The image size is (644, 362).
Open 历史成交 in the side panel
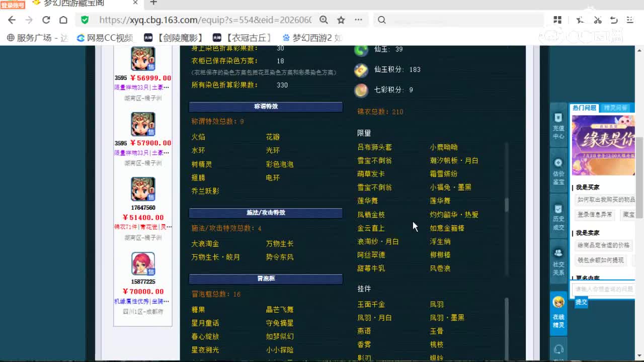click(x=558, y=217)
